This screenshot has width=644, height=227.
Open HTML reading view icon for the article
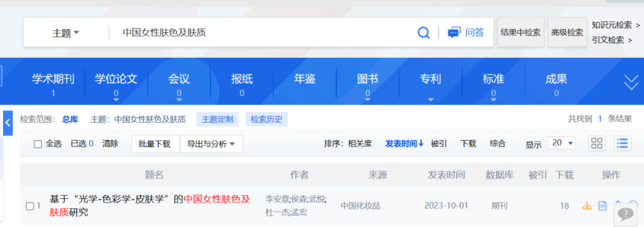tap(602, 206)
